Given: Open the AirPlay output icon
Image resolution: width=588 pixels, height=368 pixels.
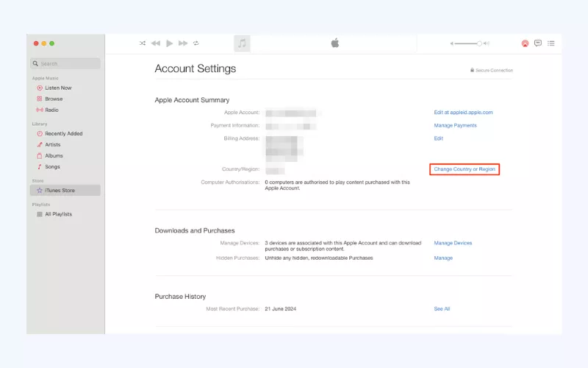Looking at the screenshot, I should coord(525,43).
